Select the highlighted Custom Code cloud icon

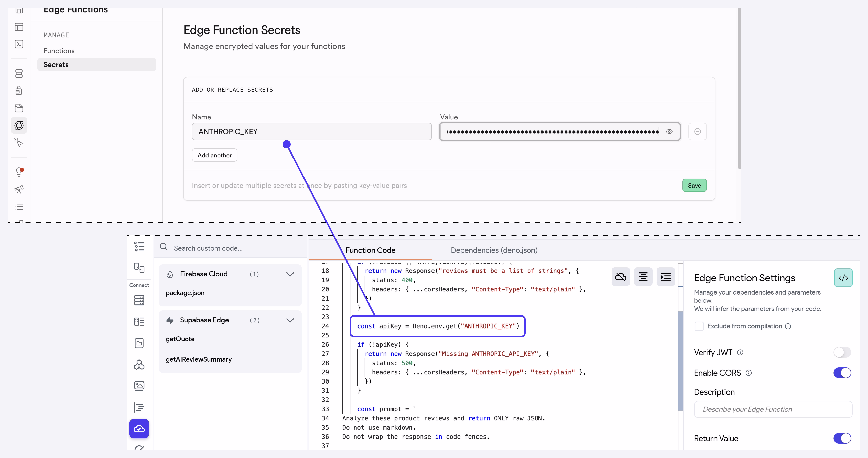click(139, 429)
